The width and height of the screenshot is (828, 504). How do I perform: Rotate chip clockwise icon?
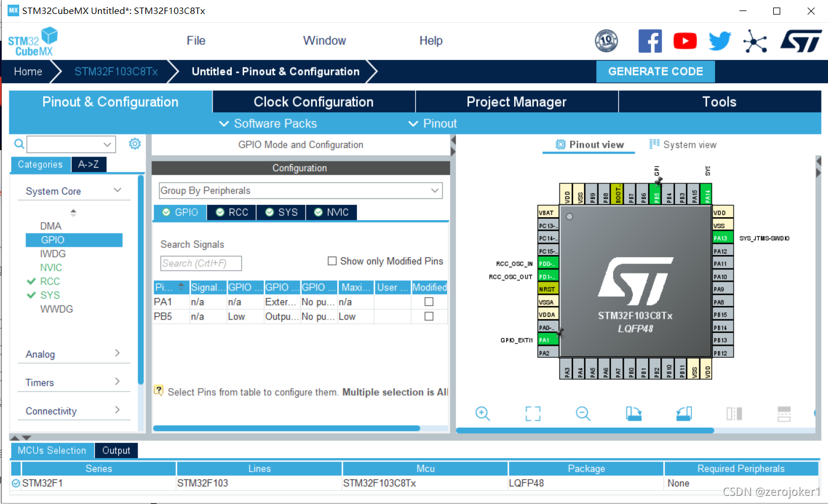point(634,414)
